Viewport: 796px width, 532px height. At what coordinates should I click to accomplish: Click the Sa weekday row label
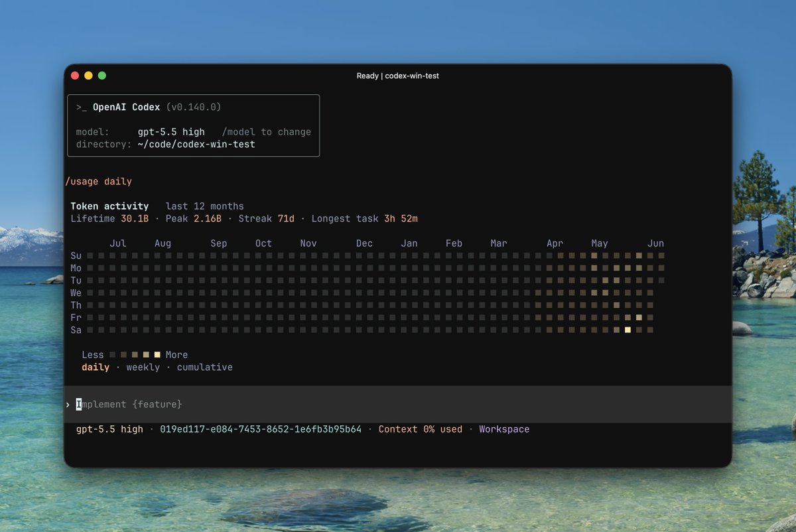(x=76, y=330)
